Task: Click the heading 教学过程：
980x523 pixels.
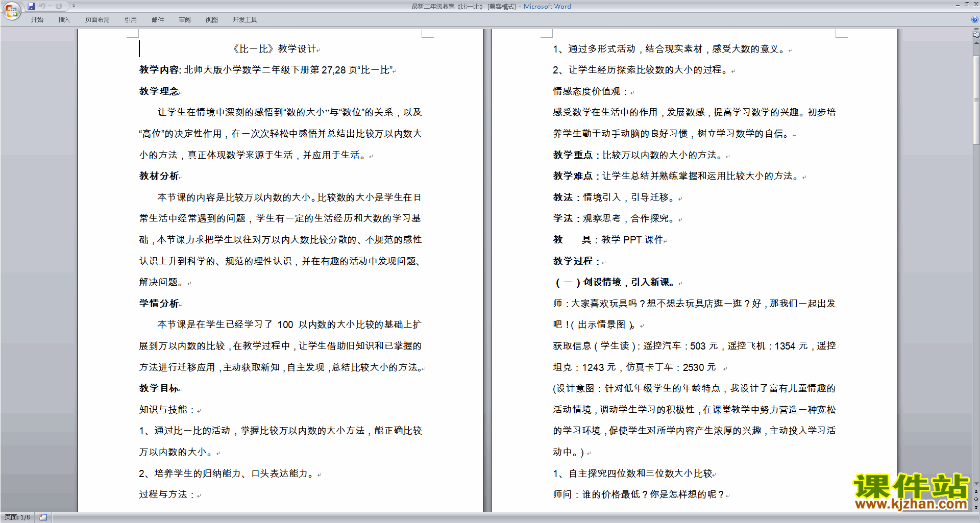Action: (577, 261)
